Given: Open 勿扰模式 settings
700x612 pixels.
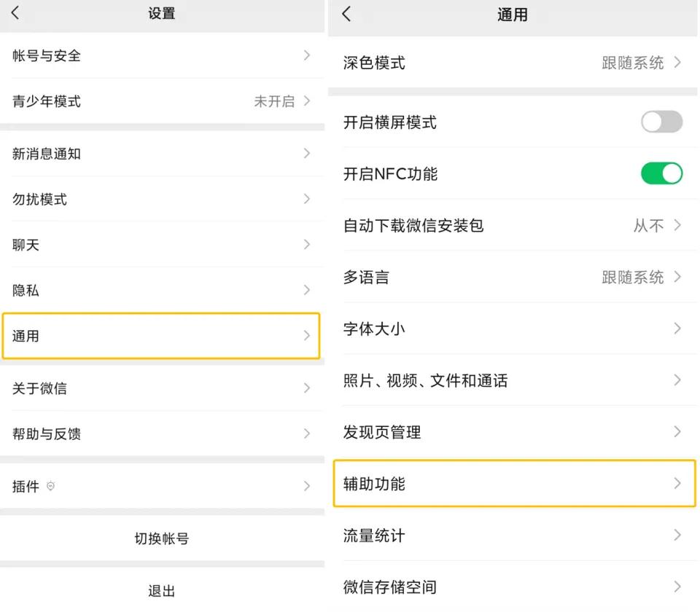Looking at the screenshot, I should [160, 200].
